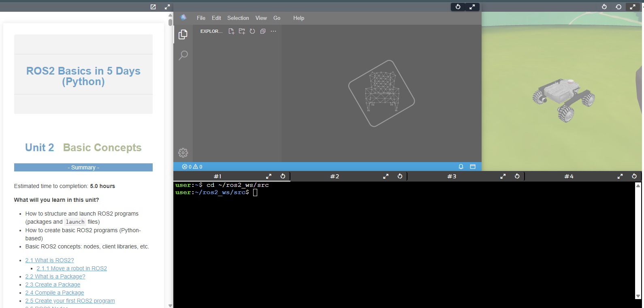Click the "Estimated time to completion" text

coord(51,186)
